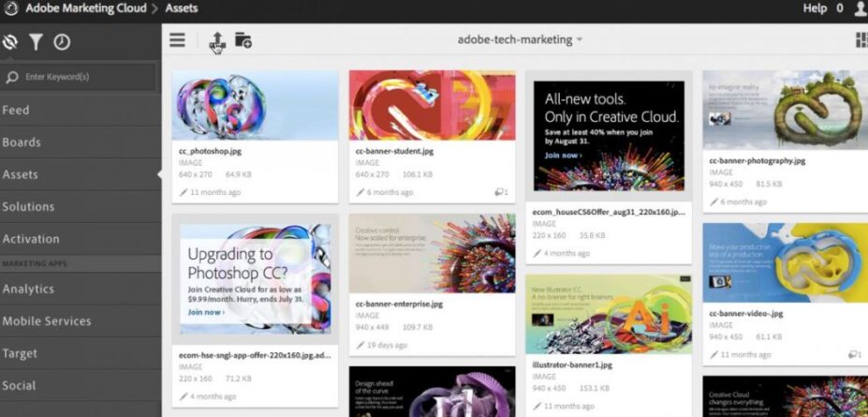Open the filter funnel icon
The height and width of the screenshot is (417, 868).
(x=36, y=42)
